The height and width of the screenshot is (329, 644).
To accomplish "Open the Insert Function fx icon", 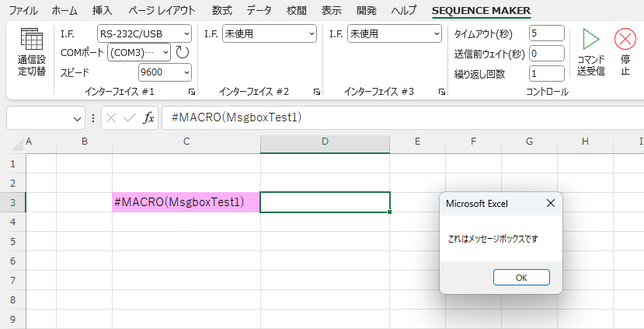I will click(148, 118).
